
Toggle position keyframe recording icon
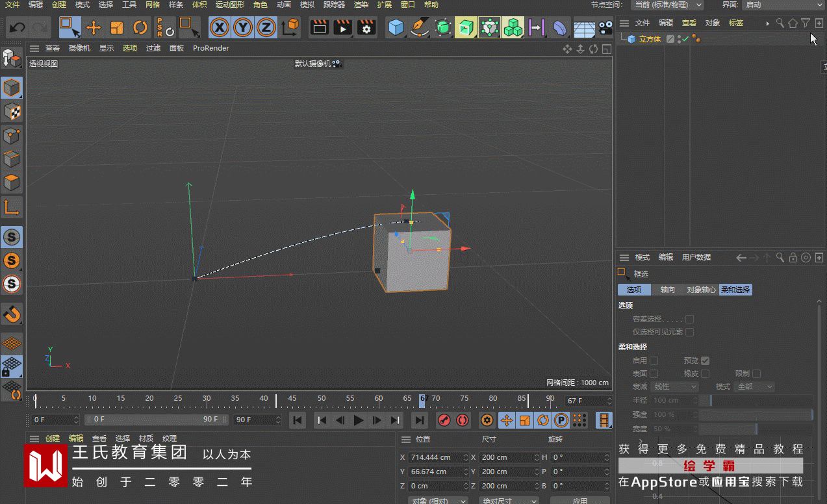[x=506, y=420]
